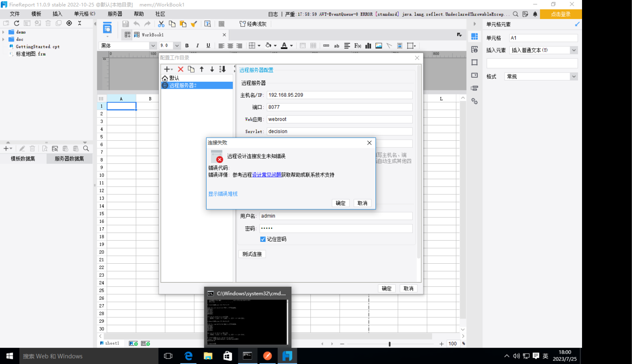This screenshot has width=632, height=364.
Task: Click the zoom in plus button
Action: coord(441,344)
